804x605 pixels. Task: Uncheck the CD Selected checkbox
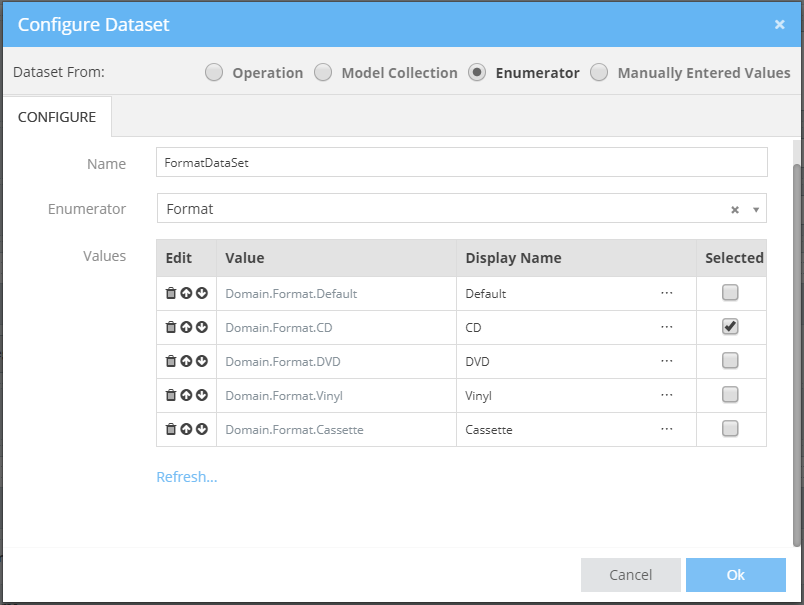tap(729, 326)
